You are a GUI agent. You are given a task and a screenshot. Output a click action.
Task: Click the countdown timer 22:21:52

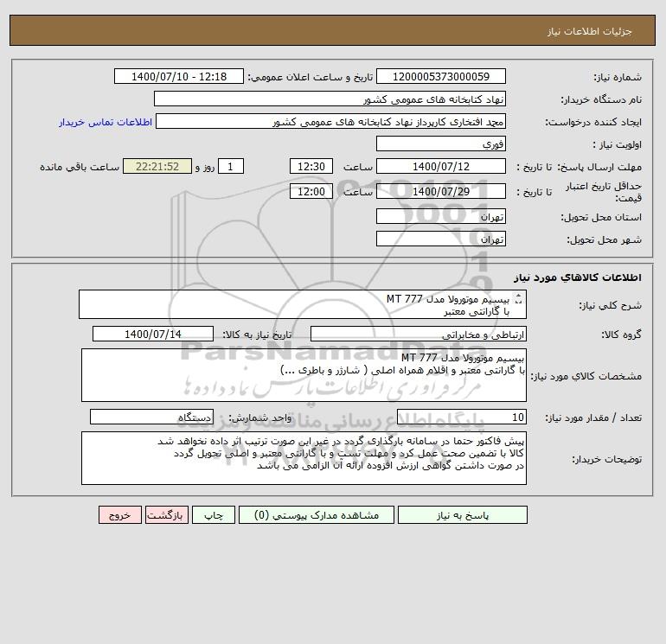point(157,167)
